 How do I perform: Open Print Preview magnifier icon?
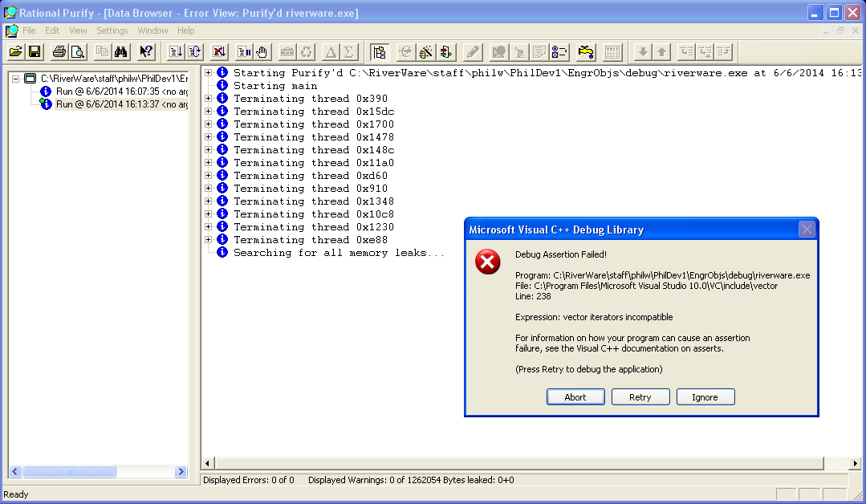(78, 52)
